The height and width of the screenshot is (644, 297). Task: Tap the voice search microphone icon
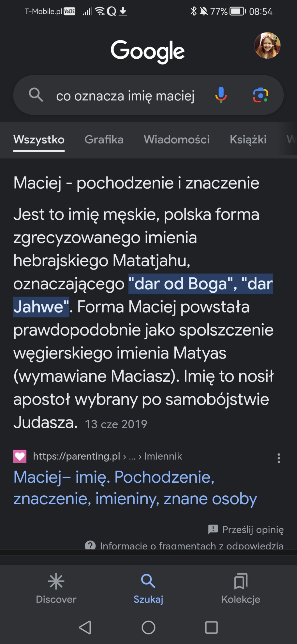(221, 95)
